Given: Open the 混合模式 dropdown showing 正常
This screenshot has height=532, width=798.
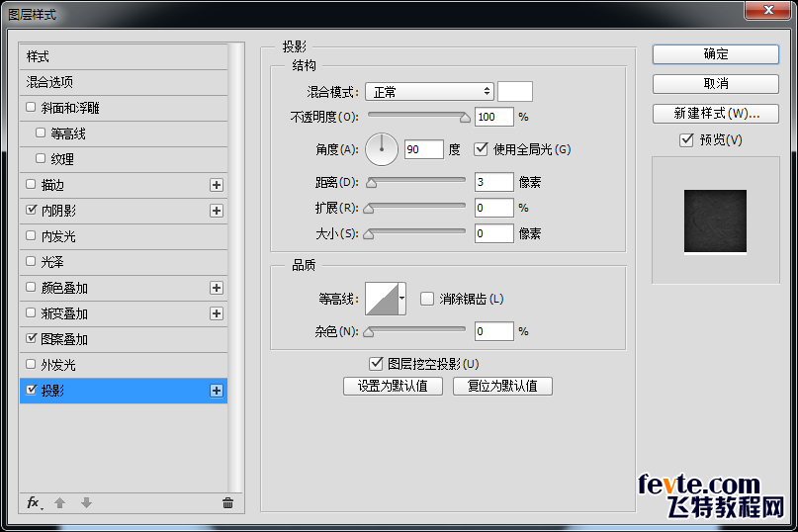Looking at the screenshot, I should (x=429, y=92).
